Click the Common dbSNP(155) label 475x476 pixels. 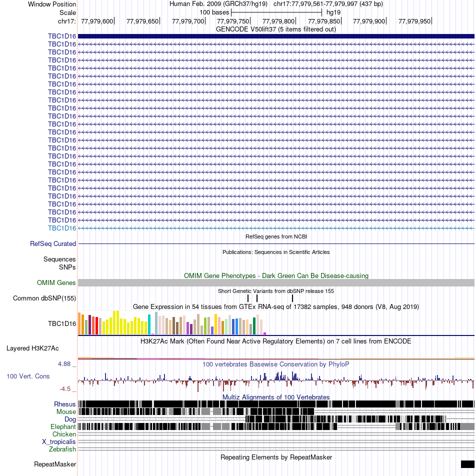44,298
